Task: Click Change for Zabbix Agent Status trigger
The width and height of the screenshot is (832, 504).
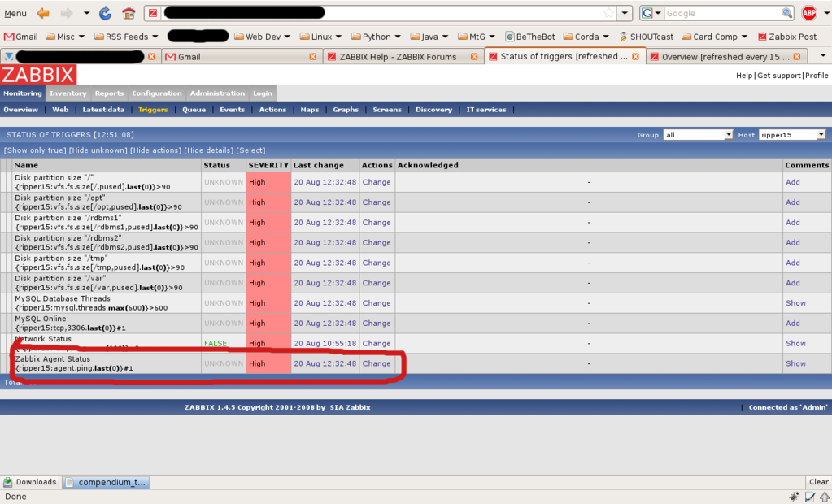Action: pyautogui.click(x=377, y=363)
